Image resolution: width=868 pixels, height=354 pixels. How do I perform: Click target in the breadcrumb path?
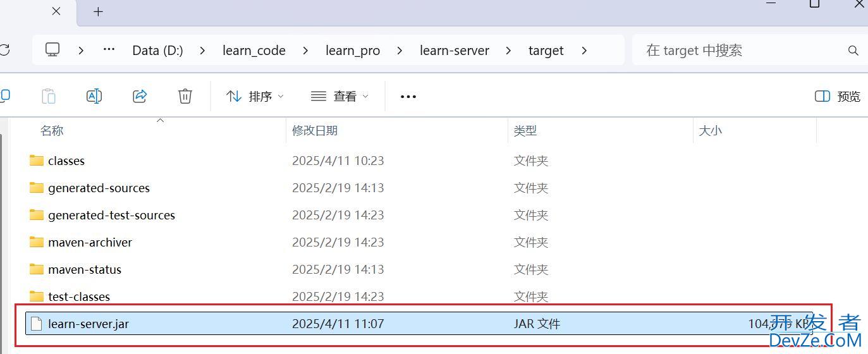[546, 51]
